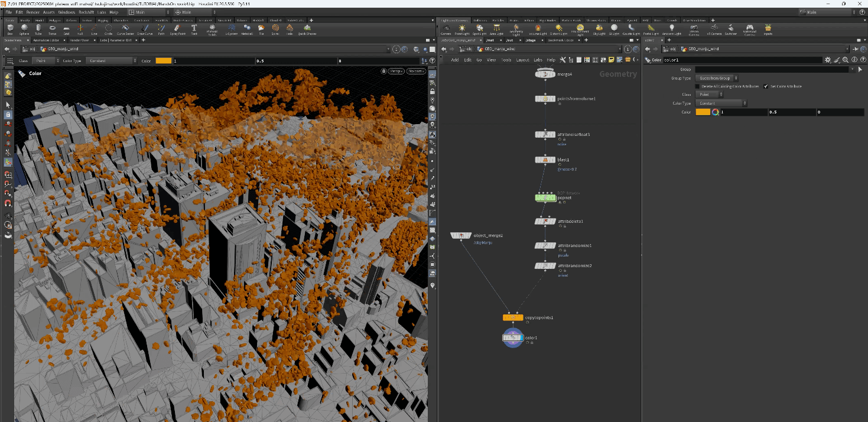Click the popnet node in network

click(545, 198)
